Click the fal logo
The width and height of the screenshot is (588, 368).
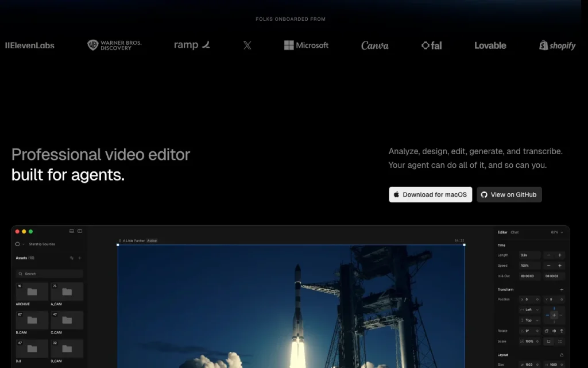432,45
